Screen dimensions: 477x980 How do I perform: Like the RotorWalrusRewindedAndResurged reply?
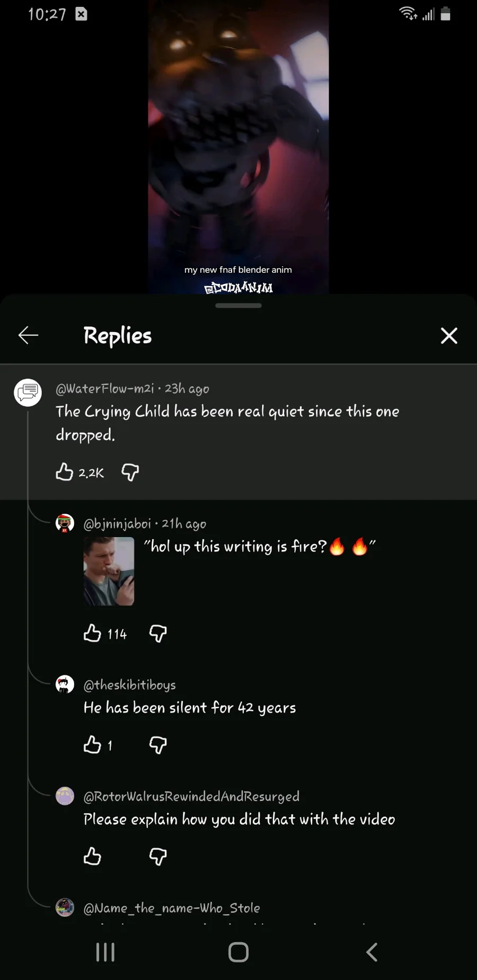tap(92, 856)
